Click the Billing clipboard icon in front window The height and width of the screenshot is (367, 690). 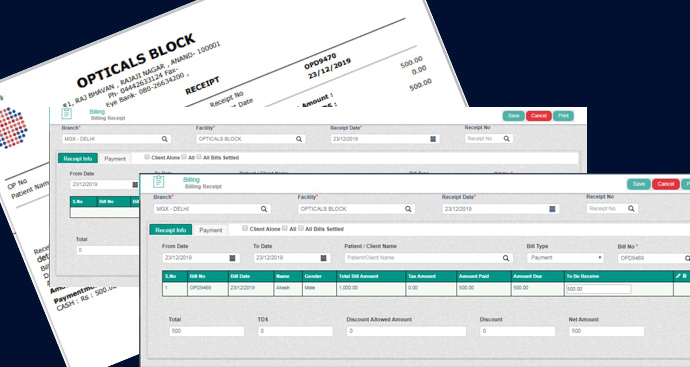point(158,181)
